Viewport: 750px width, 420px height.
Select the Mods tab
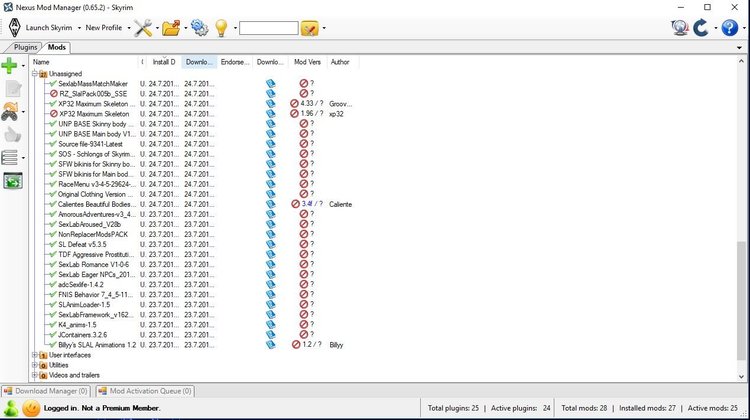tap(56, 47)
